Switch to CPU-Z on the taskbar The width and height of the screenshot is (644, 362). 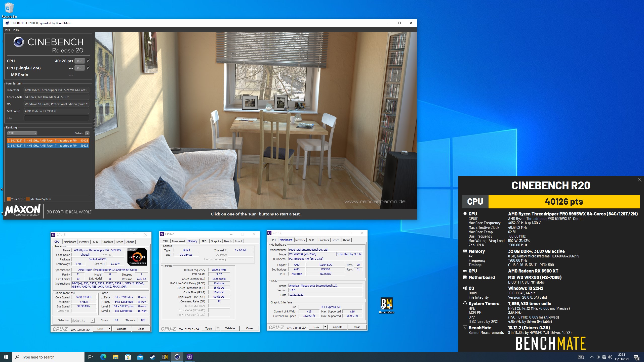coord(189,357)
